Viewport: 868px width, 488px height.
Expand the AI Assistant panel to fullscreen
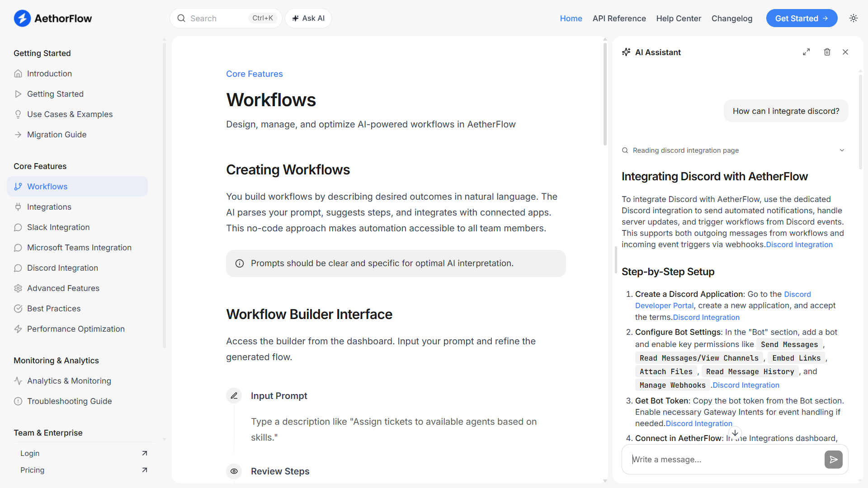[806, 52]
